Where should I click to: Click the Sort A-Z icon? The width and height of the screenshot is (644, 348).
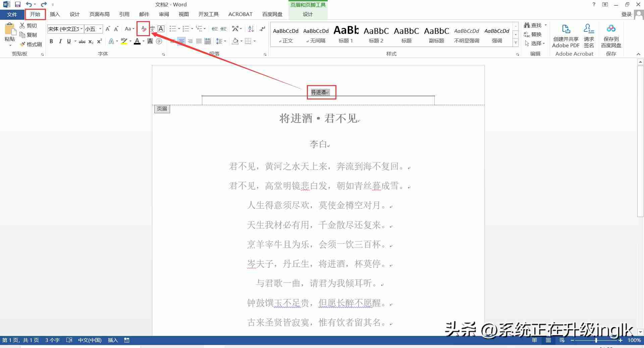click(251, 29)
